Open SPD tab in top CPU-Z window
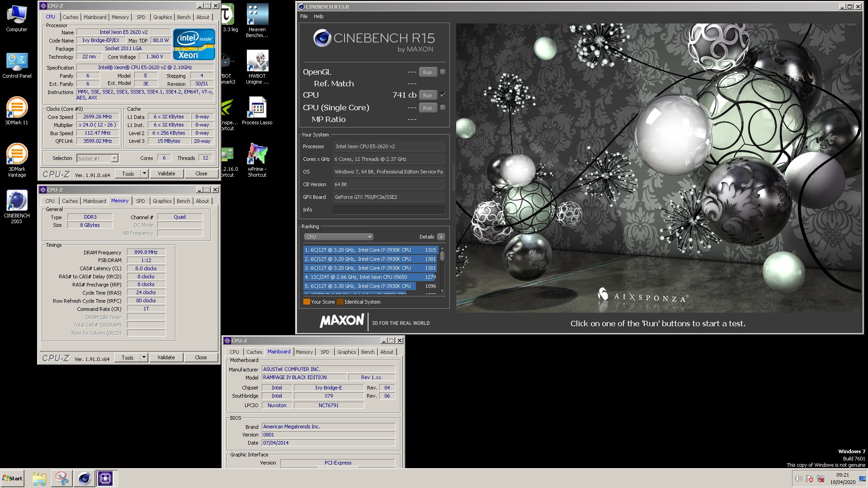This screenshot has width=868, height=488. coord(141,17)
